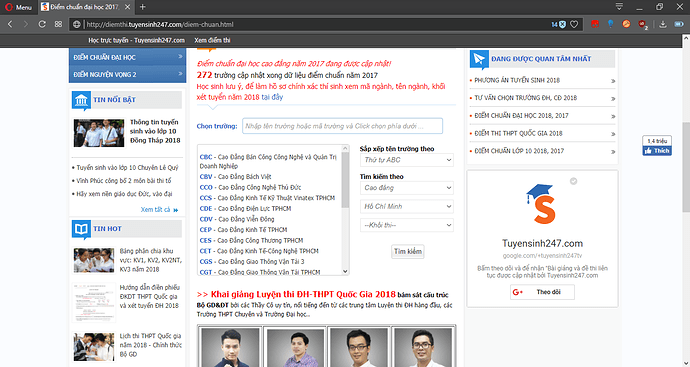Image resolution: width=690 pixels, height=367 pixels.
Task: Open a new tab with plus button
Action: 142,7
